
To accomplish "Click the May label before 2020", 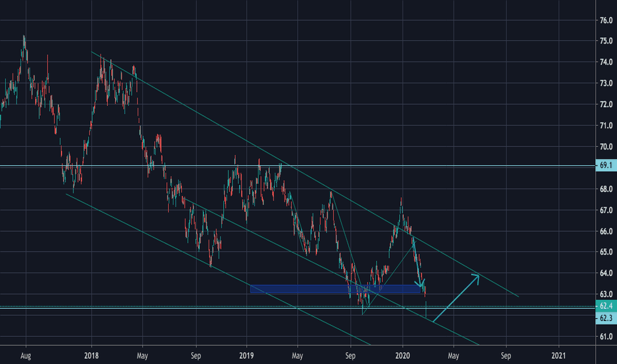I will coord(297,356).
